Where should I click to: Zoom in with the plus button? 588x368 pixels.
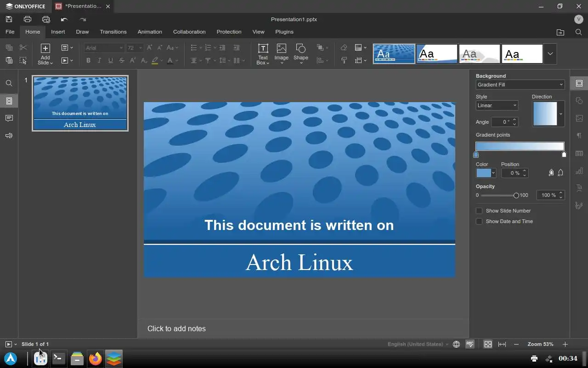coord(565,344)
